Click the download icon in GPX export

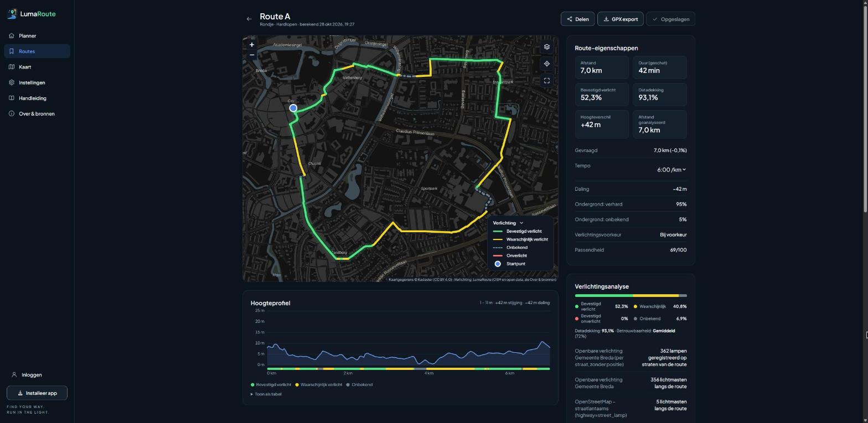[x=606, y=19]
